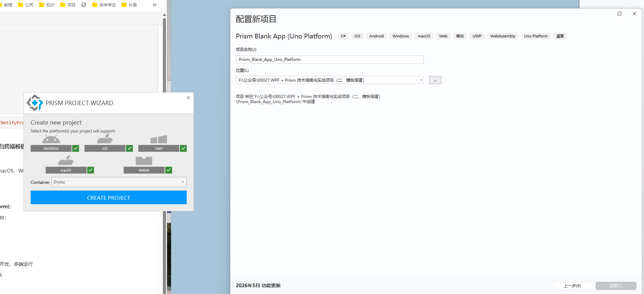
Task: Click the UWP tag in template header
Action: tap(477, 36)
